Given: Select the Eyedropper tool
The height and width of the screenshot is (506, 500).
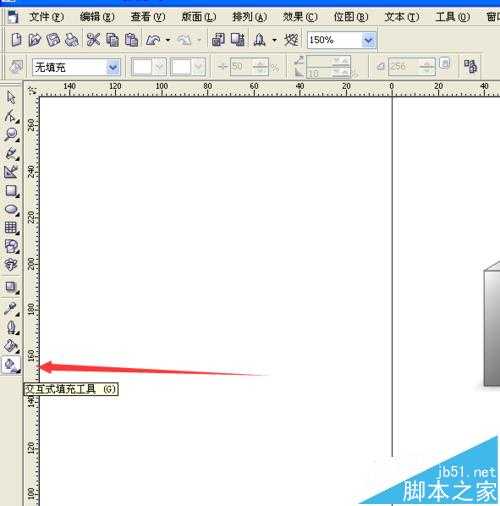Looking at the screenshot, I should tap(11, 309).
